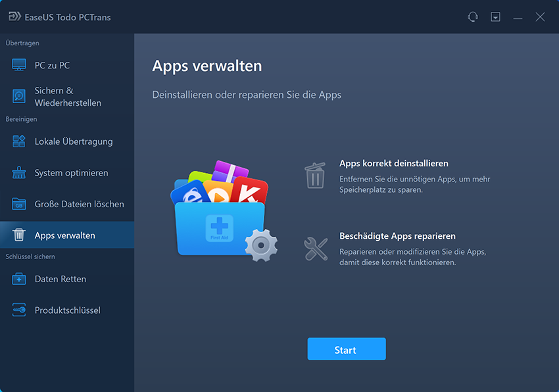
Task: Close the EaseUS Todo PCTrans window
Action: click(540, 17)
